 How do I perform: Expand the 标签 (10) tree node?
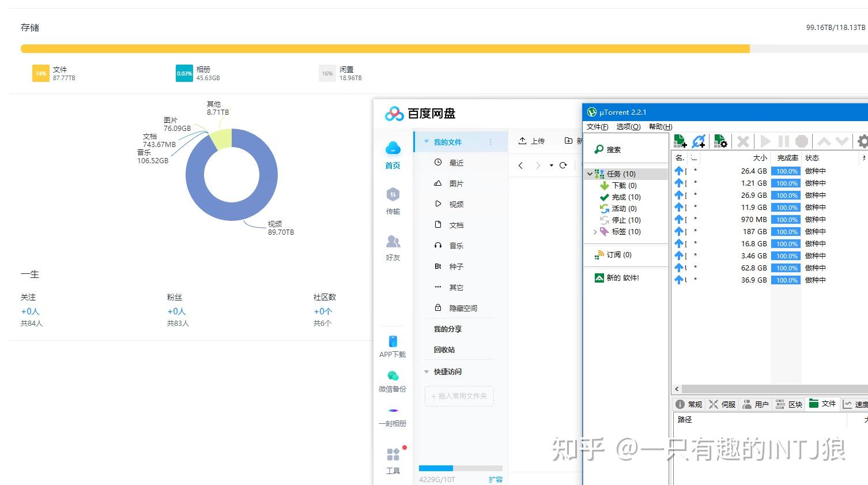click(595, 232)
